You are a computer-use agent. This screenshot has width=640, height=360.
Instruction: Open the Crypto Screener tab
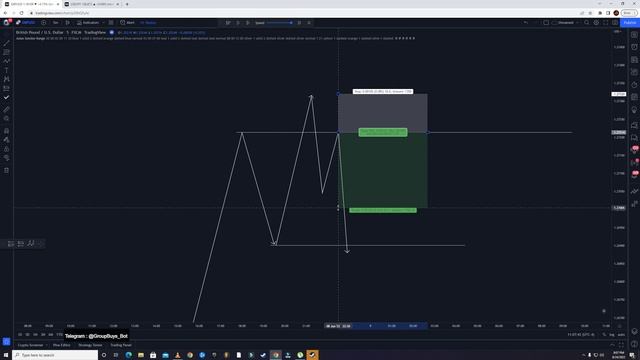point(31,345)
